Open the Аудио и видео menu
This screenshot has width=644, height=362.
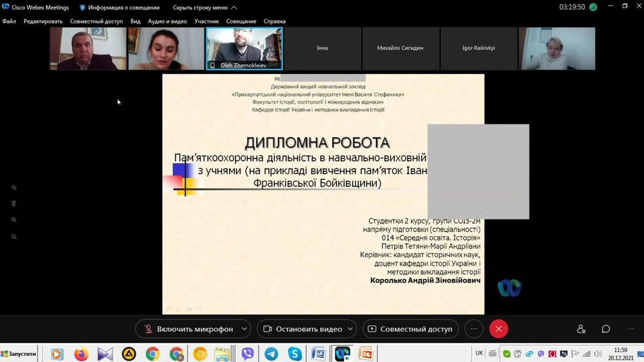(167, 21)
